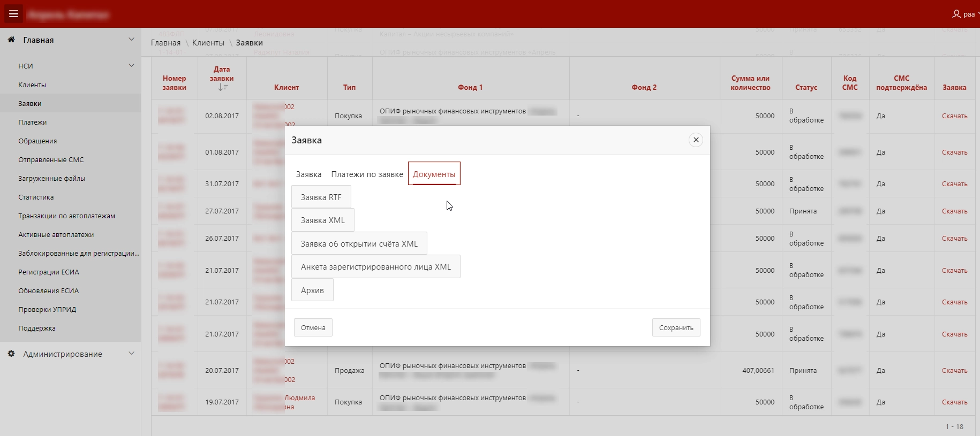Click the 20.07.2017 date cell

pyautogui.click(x=222, y=370)
